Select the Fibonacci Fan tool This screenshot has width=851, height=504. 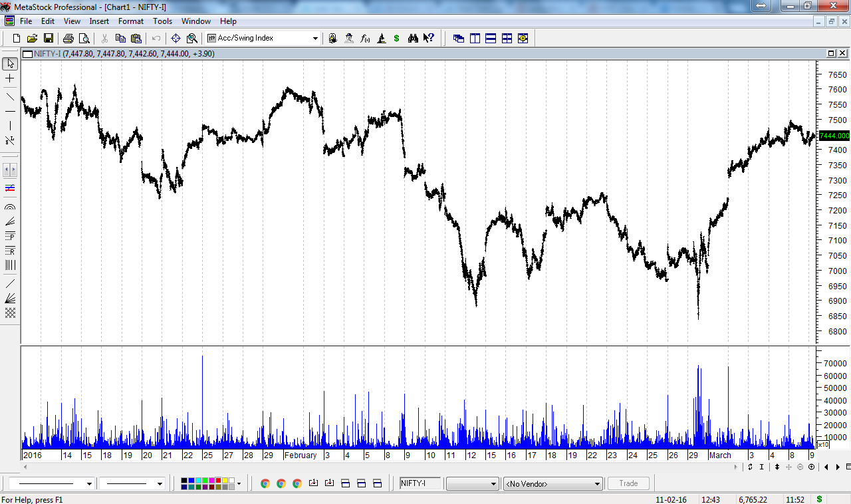pyautogui.click(x=10, y=221)
